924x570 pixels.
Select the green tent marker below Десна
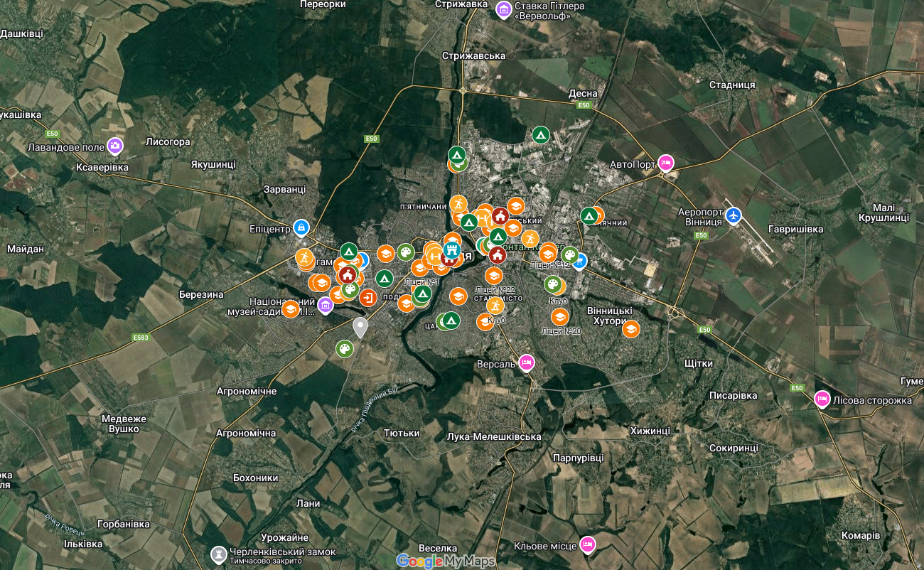540,134
